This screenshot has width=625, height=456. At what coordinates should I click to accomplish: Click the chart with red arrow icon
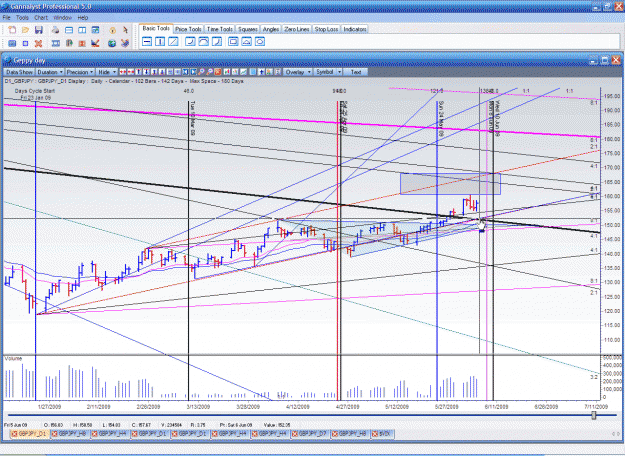95,43
